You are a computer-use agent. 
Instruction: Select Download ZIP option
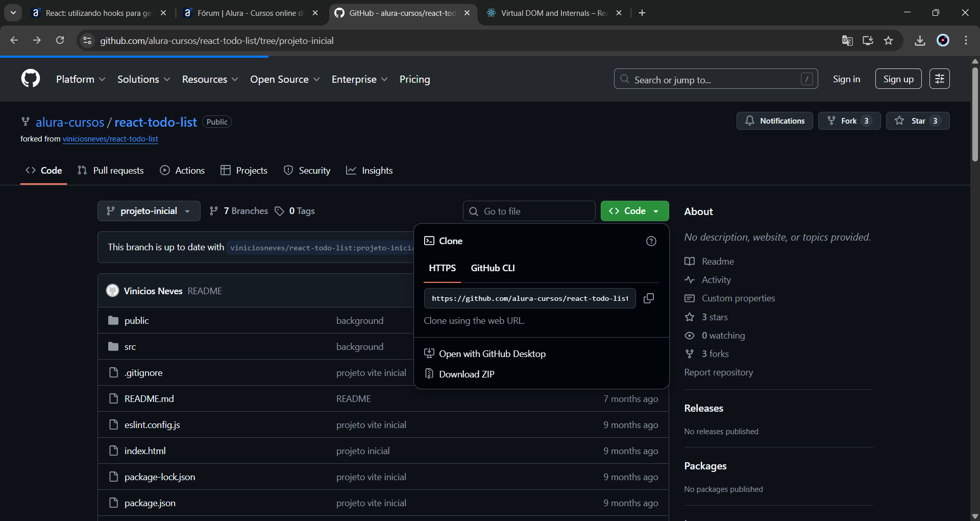tap(467, 374)
